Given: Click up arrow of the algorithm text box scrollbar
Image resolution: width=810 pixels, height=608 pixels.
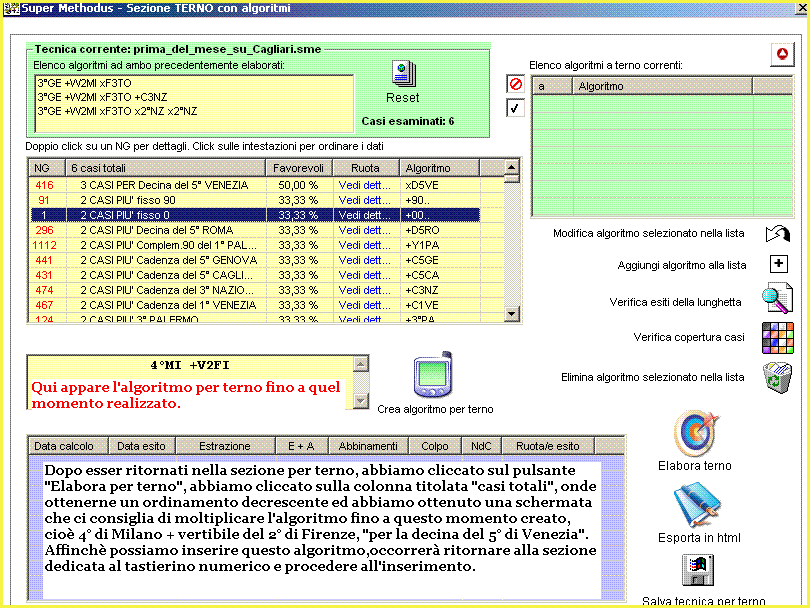Looking at the screenshot, I should click(361, 364).
